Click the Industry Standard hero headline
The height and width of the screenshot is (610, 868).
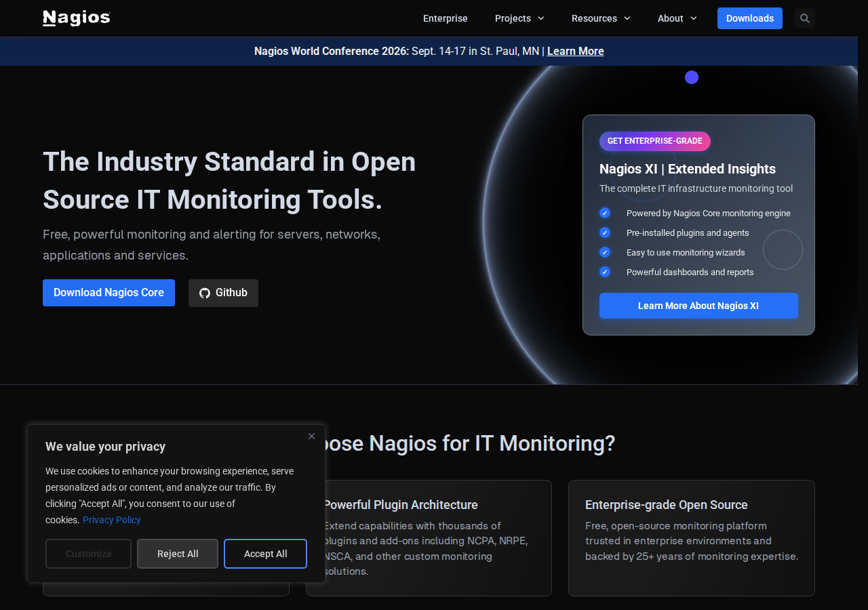[x=229, y=181]
